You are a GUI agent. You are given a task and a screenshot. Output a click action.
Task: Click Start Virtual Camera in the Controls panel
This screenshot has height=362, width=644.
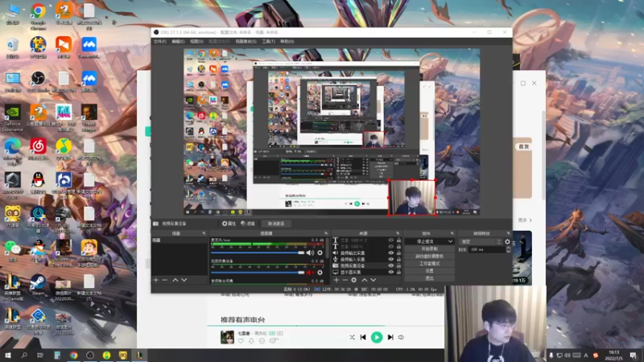429,256
